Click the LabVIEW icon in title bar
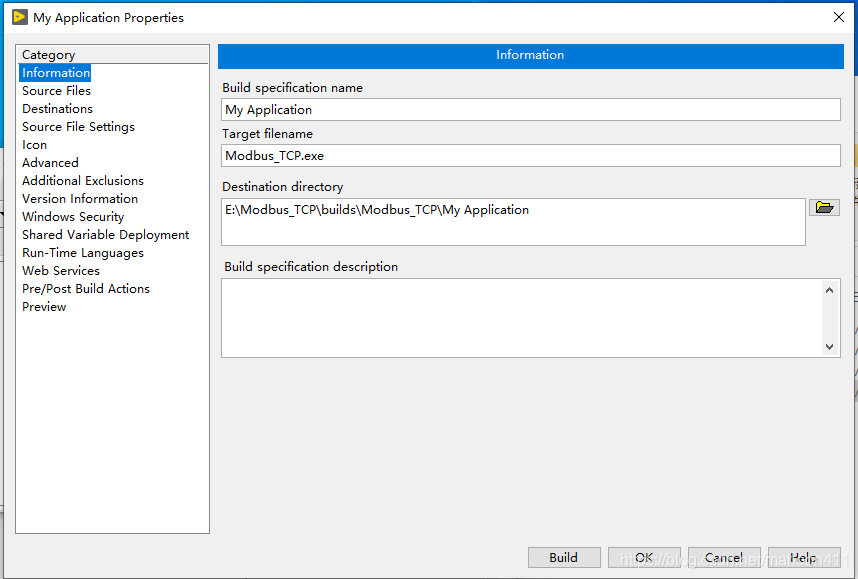The width and height of the screenshot is (858, 579). (x=19, y=17)
